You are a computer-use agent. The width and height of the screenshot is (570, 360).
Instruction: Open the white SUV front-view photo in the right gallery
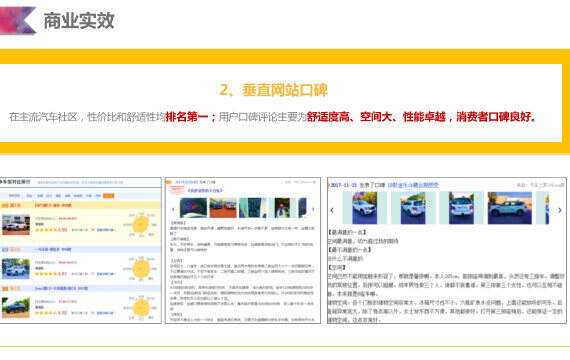click(x=365, y=208)
